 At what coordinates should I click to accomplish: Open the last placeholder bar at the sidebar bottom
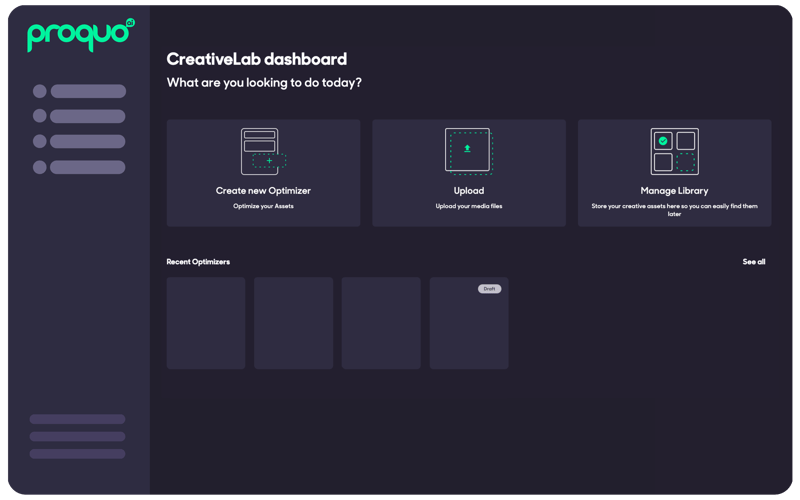pos(77,454)
